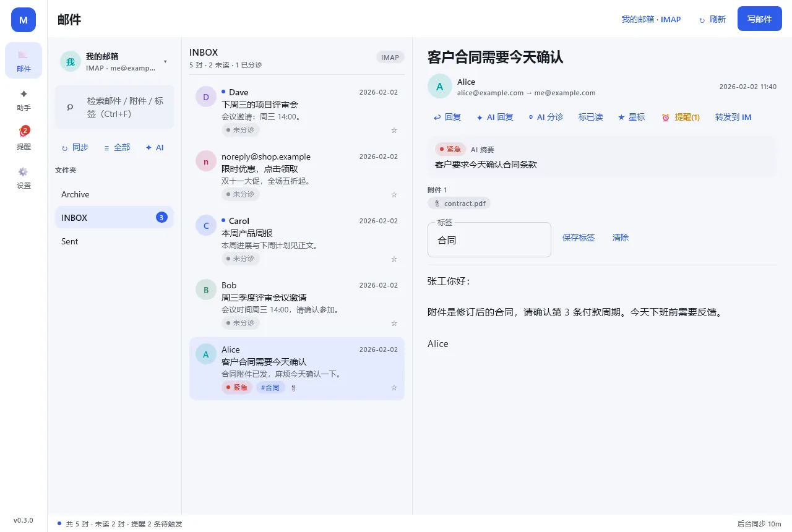Toggle 星标 on the open message
This screenshot has width=792, height=532.
pos(631,117)
